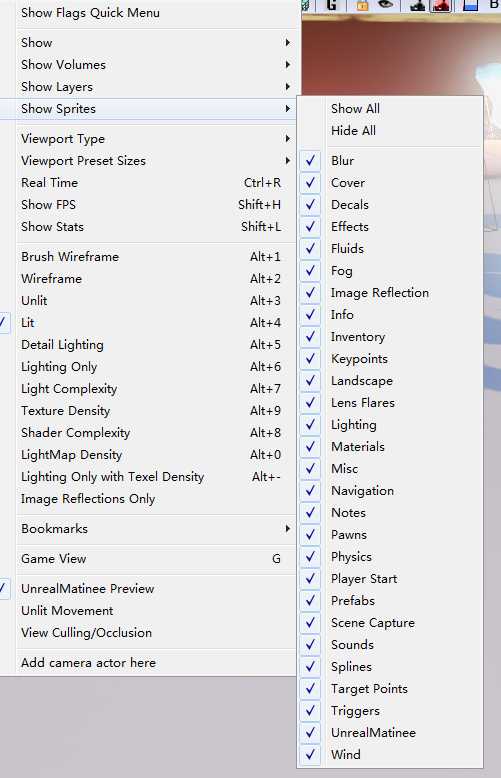Toggle the Lens Flares sprite checkmark

[x=311, y=402]
